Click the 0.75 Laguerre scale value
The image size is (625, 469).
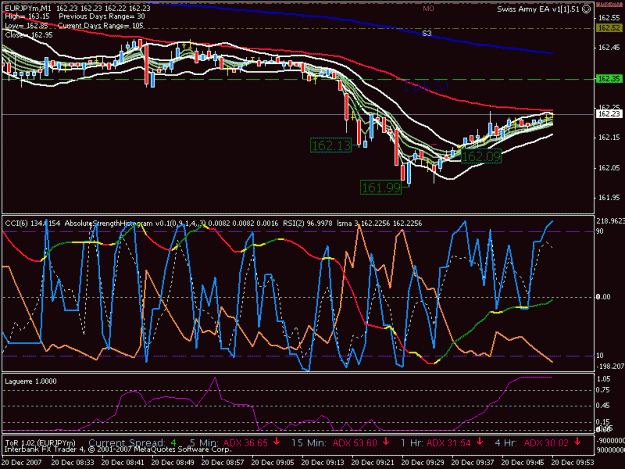(x=605, y=391)
